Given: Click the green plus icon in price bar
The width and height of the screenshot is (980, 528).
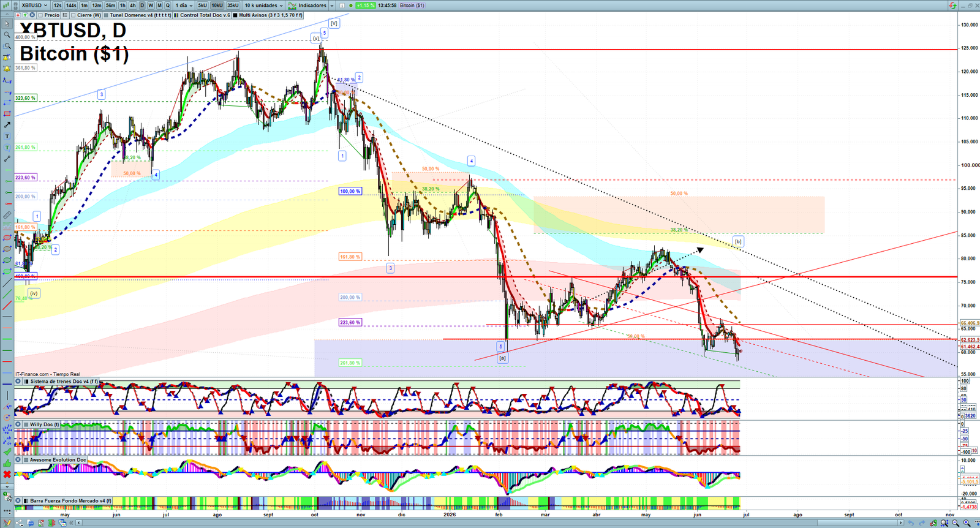Looking at the screenshot, I should (x=25, y=15).
